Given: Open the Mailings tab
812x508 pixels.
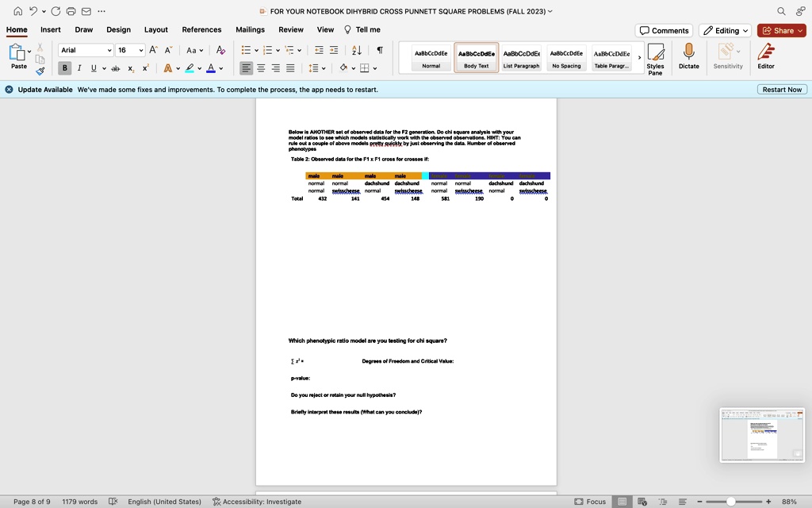Looking at the screenshot, I should pyautogui.click(x=250, y=29).
